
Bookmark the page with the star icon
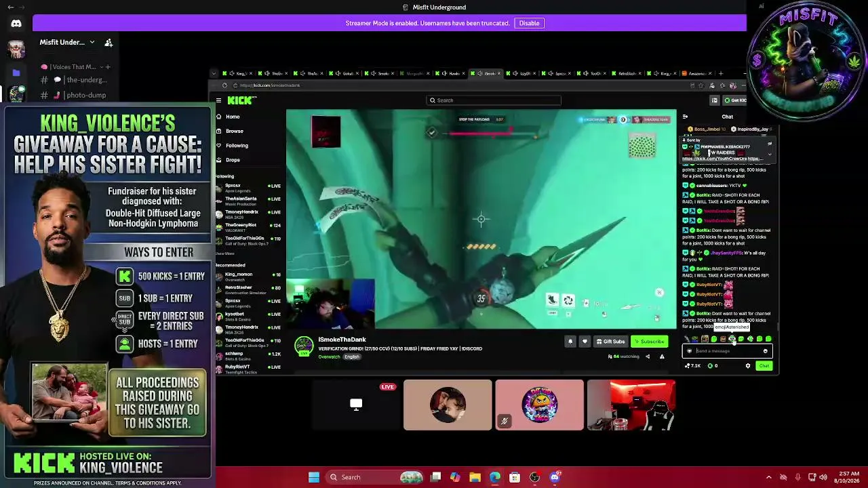702,85
